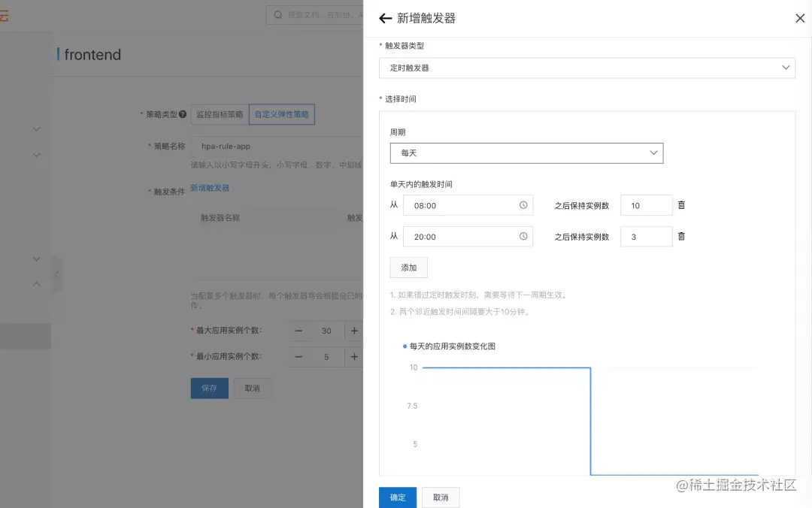Click the 20:00 time input field
812x508 pixels.
click(x=468, y=237)
